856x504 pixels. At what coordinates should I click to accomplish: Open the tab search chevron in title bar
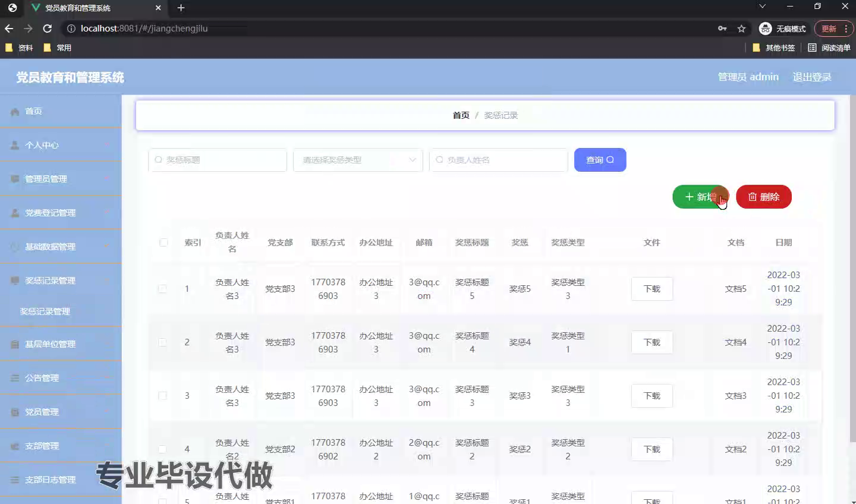point(762,7)
